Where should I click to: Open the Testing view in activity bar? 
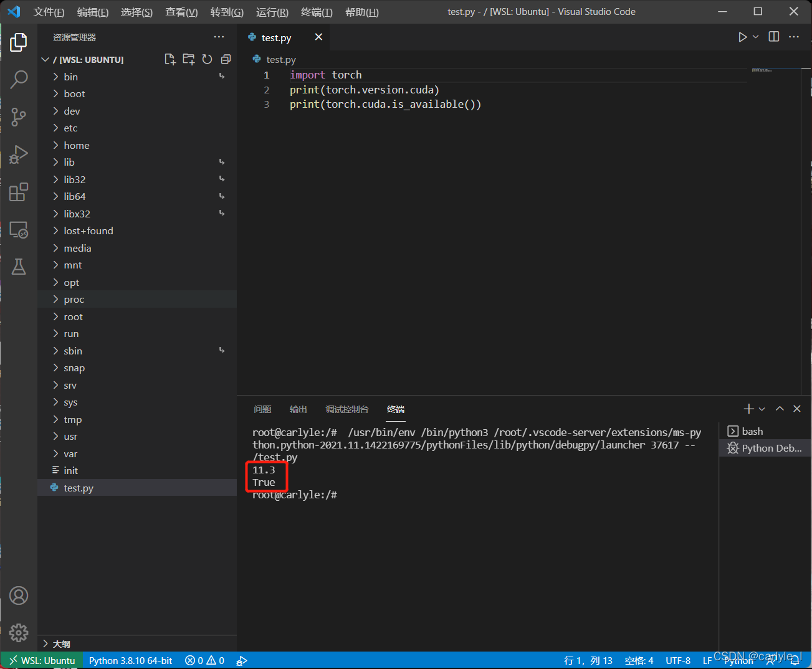pos(19,267)
